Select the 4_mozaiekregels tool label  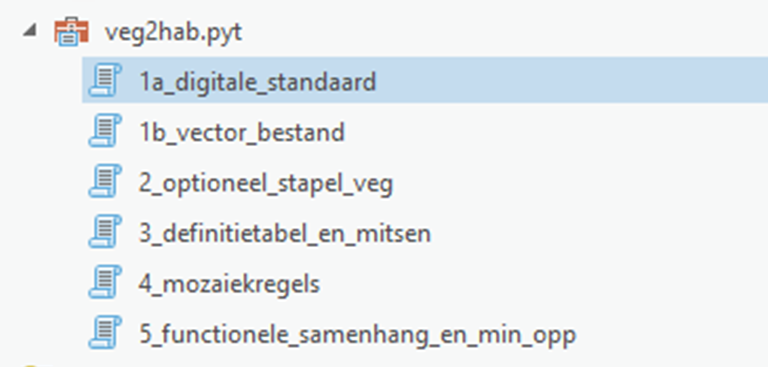(229, 284)
